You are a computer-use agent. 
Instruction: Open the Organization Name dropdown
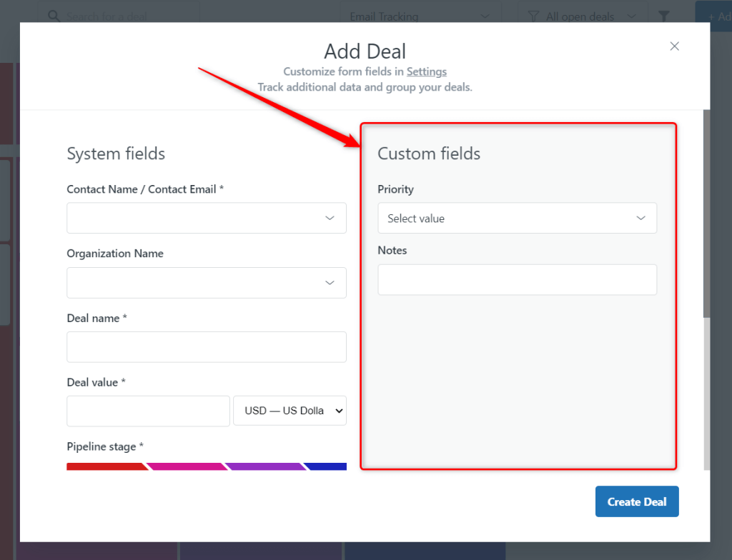point(206,283)
